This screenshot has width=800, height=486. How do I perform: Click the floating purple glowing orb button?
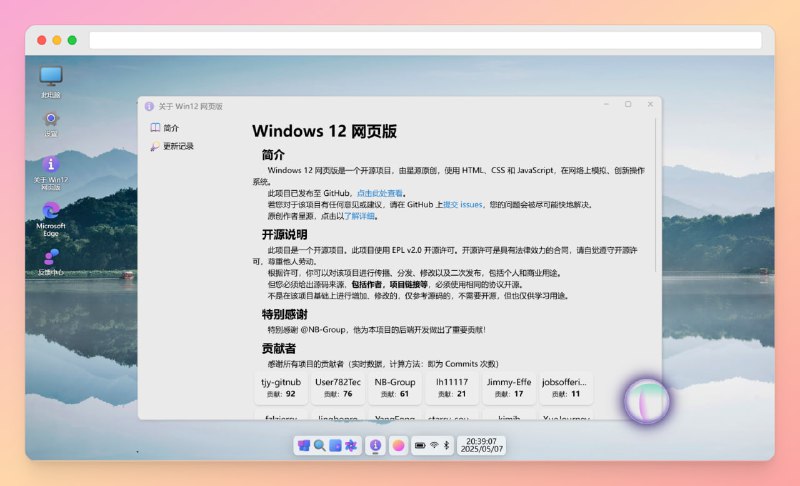(647, 401)
